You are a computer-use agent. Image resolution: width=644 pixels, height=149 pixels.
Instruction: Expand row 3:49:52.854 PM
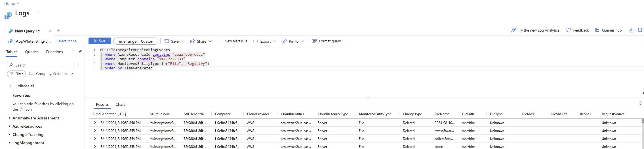pyautogui.click(x=95, y=139)
